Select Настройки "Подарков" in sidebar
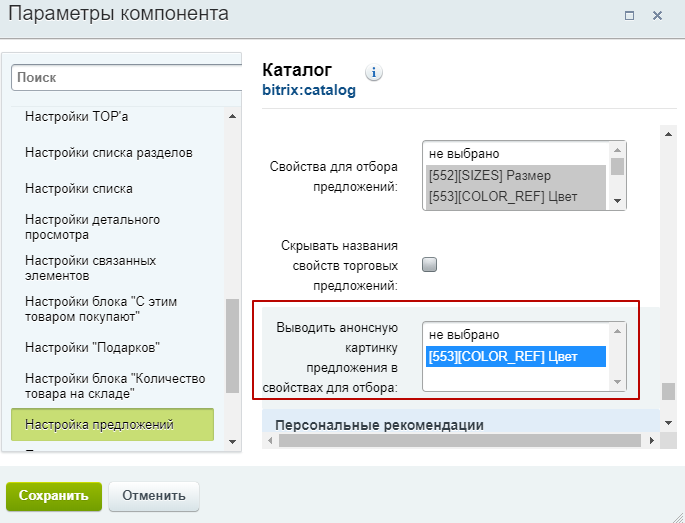 [x=93, y=347]
